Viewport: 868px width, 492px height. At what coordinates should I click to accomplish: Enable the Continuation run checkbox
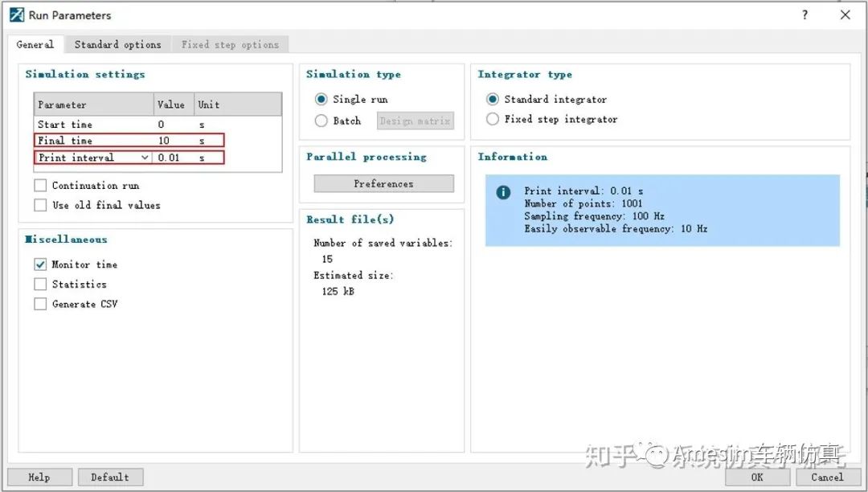point(40,185)
